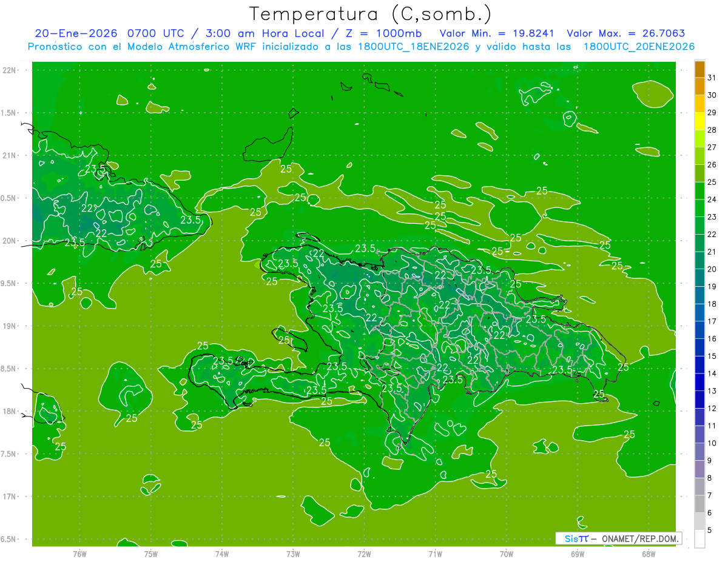Image resolution: width=728 pixels, height=562 pixels.
Task: Click the 17N latitude axis label
Action: tap(10, 497)
